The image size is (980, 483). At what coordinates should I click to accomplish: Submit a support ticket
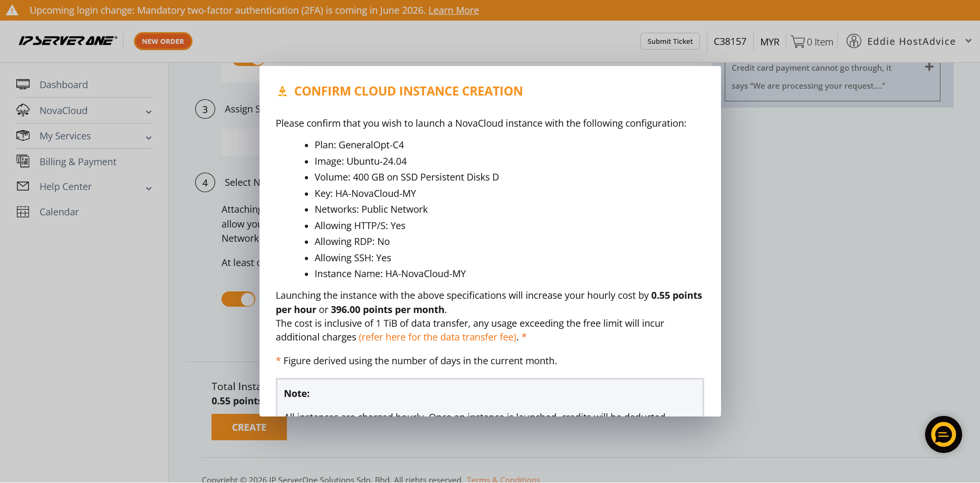point(670,41)
